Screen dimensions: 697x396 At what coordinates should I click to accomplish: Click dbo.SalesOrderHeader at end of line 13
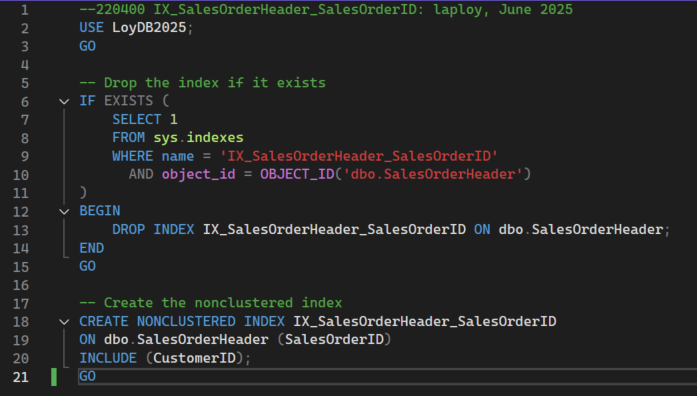[x=581, y=229]
